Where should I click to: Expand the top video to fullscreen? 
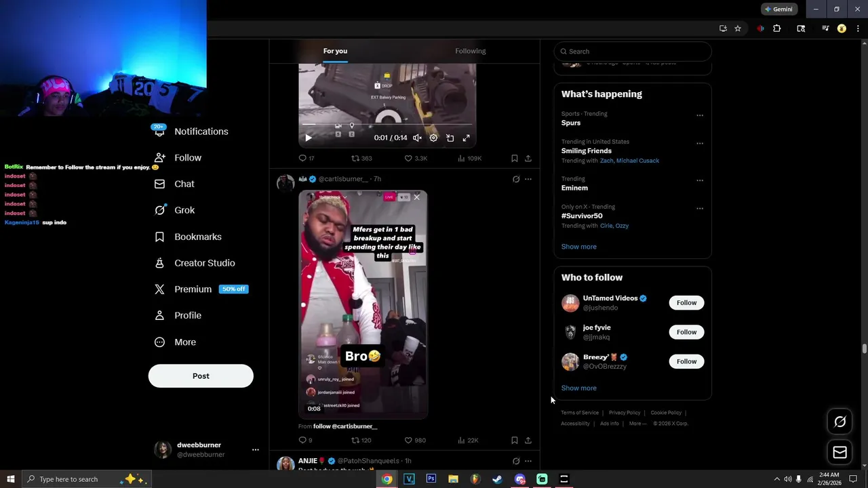coord(466,138)
